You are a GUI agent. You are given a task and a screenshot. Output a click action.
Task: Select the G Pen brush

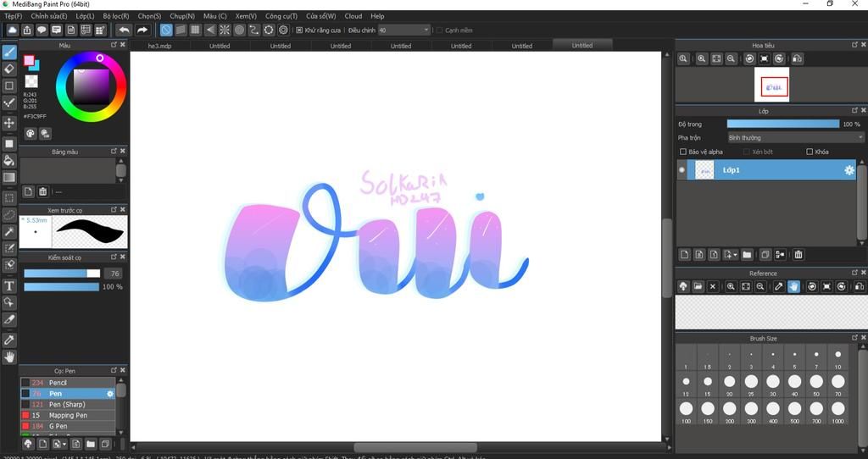click(x=68, y=426)
